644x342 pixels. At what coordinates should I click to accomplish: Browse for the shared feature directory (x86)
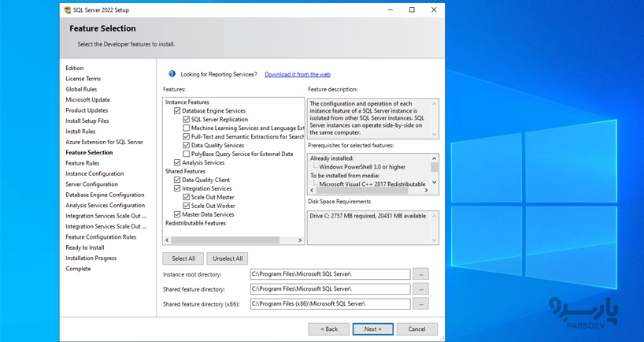(421, 303)
